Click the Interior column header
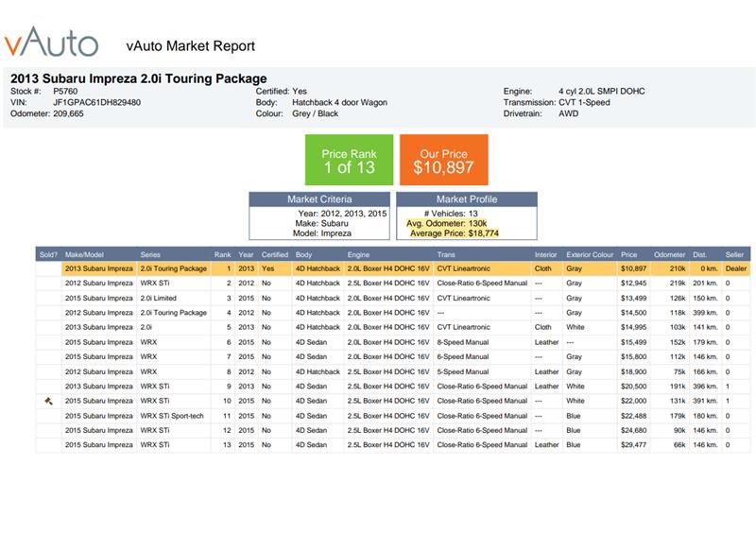Viewport: 756px width, 534px height. (x=546, y=254)
